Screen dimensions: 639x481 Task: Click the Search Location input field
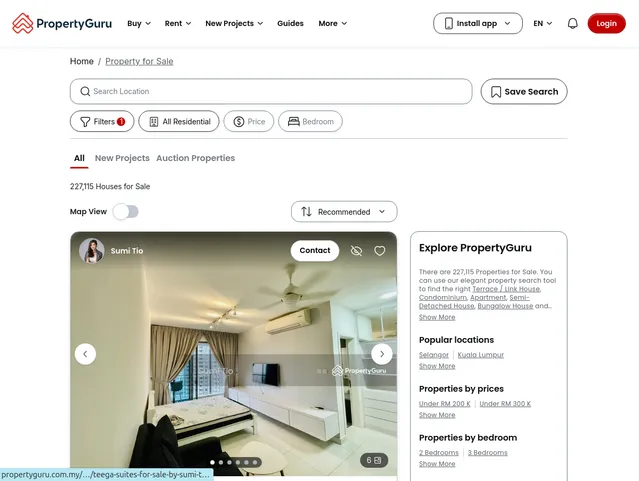point(275,92)
